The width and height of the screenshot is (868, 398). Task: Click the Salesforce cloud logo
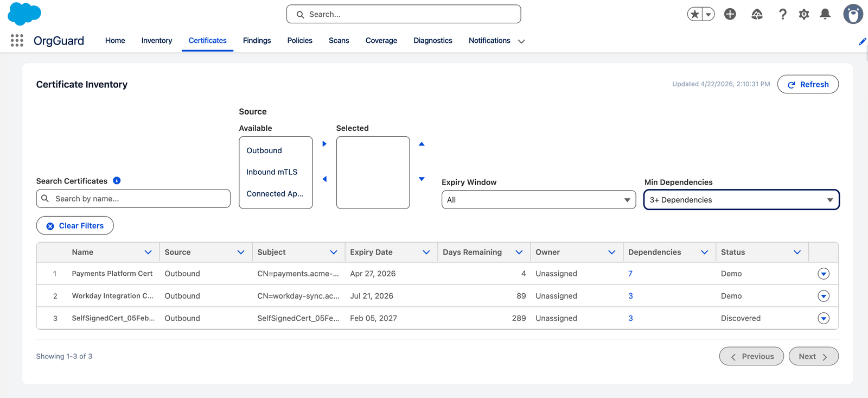click(24, 14)
